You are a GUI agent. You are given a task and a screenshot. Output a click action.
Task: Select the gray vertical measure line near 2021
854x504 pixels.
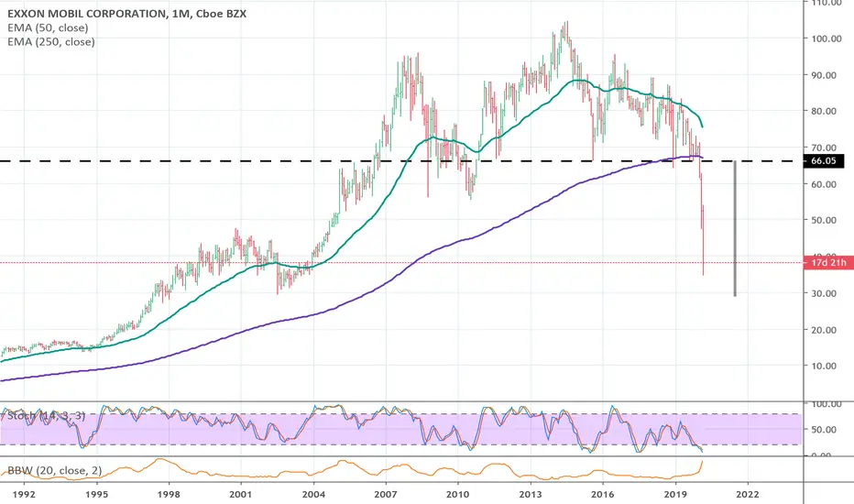point(735,229)
